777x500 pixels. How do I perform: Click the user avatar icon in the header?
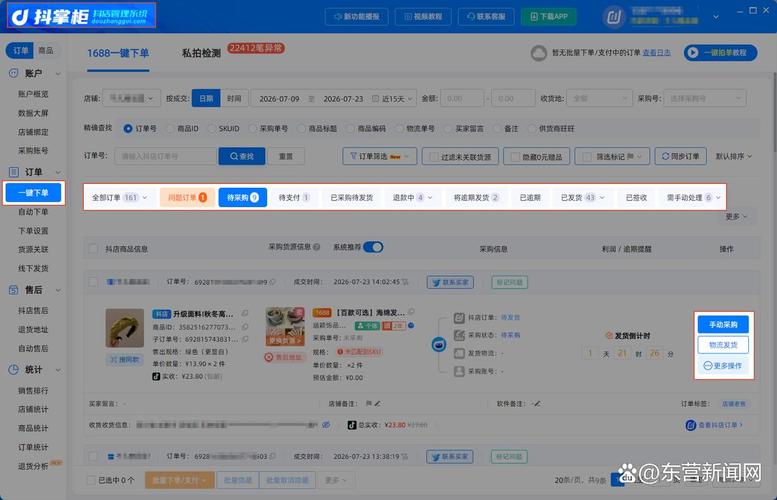[x=613, y=17]
